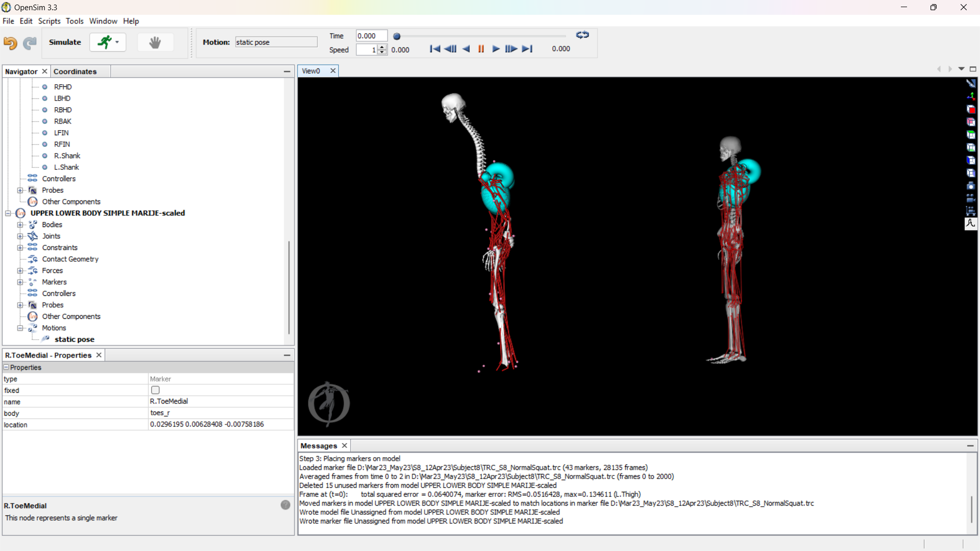The width and height of the screenshot is (980, 551).
Task: Close the R.ToeMedial Properties tab
Action: tap(99, 355)
